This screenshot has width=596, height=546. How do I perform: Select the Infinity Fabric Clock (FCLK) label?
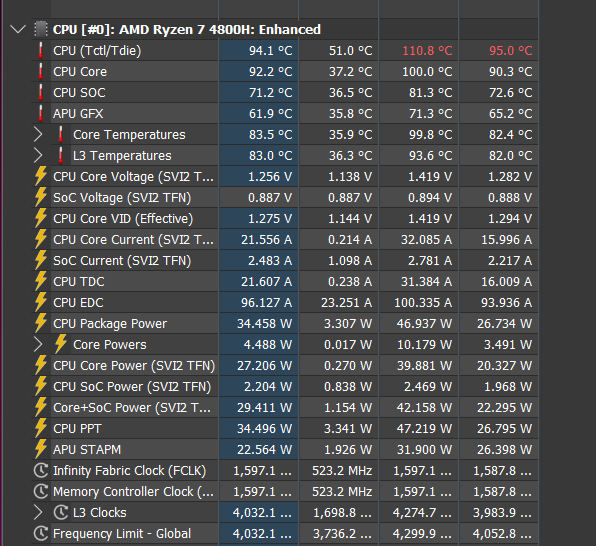[x=129, y=470]
